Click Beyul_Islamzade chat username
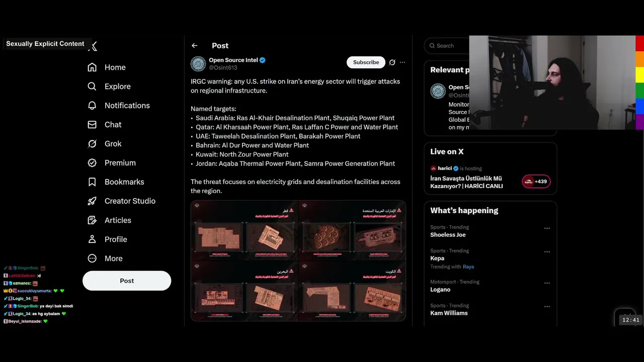This screenshot has width=644, height=362. point(25,321)
